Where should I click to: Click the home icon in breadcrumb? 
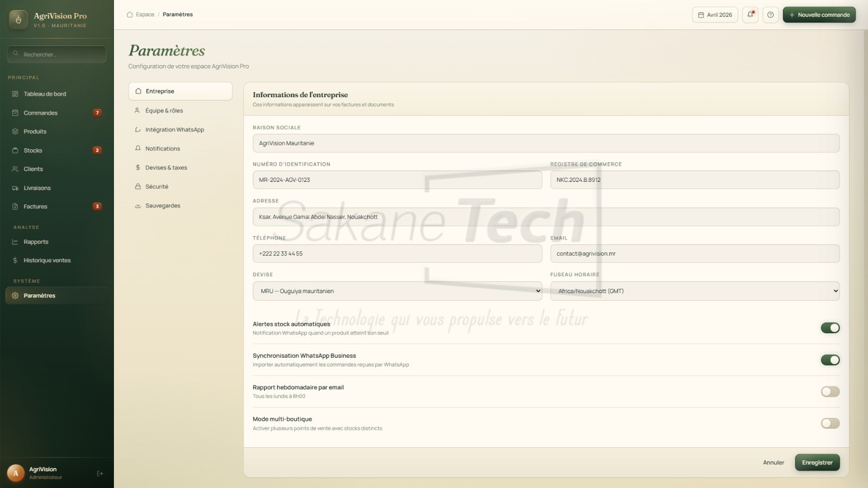(130, 15)
